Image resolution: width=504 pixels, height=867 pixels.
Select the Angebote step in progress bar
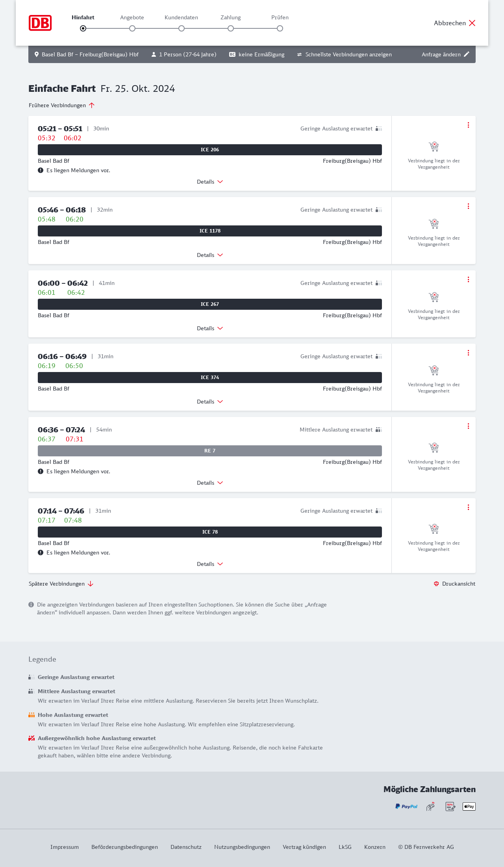(x=132, y=28)
